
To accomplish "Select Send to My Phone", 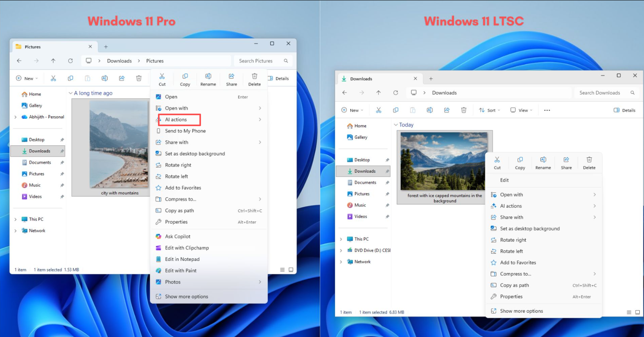I will (x=209, y=131).
